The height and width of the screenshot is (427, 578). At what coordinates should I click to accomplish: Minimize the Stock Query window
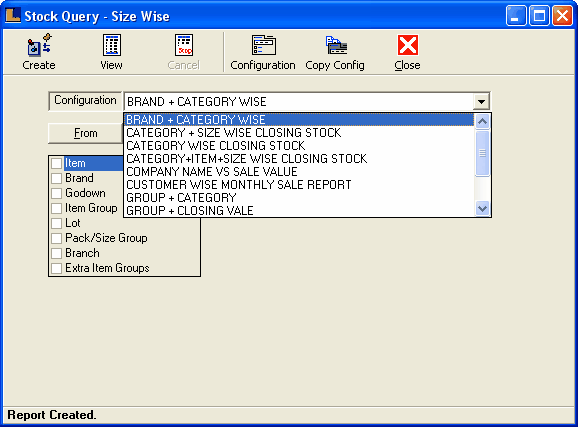coord(516,16)
